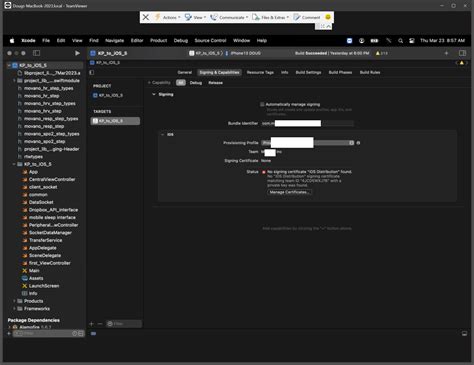Remove target with the minus icon

point(100,324)
